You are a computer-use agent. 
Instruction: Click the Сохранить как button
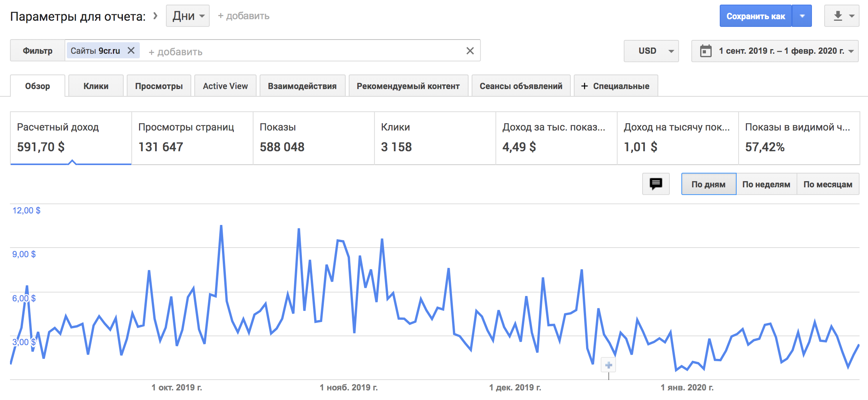tap(755, 16)
